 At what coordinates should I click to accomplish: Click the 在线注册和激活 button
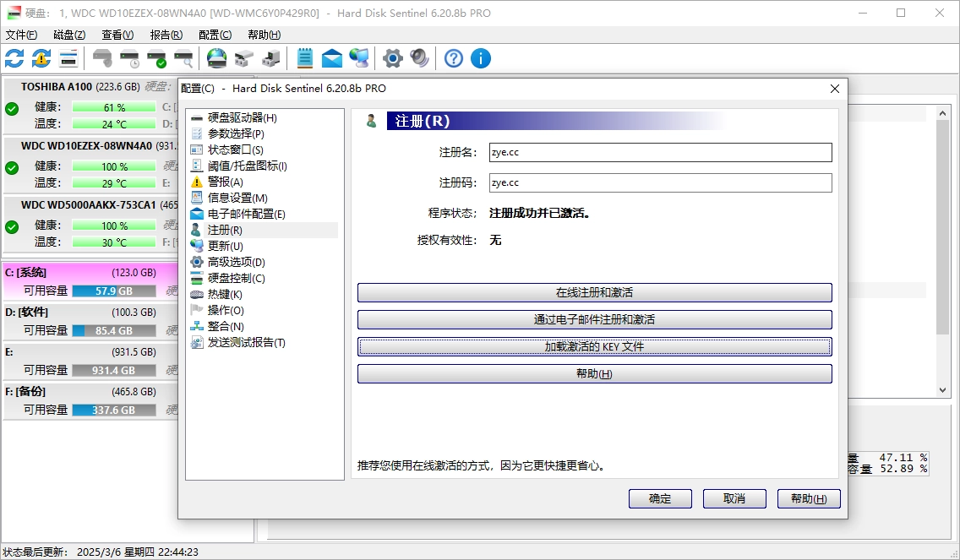(594, 292)
